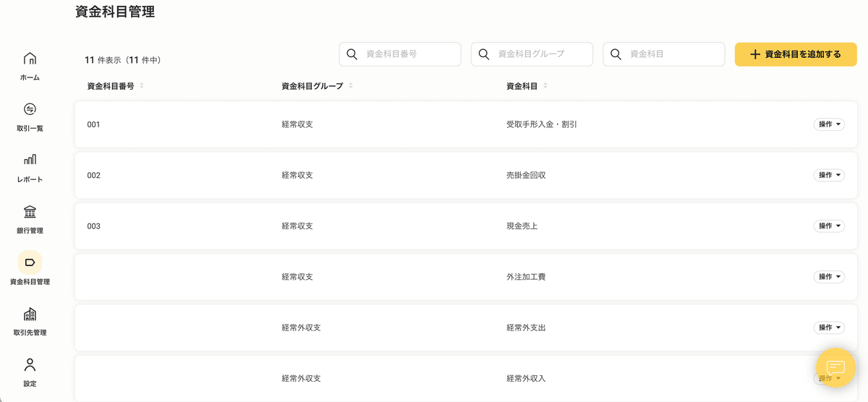868x402 pixels.
Task: Open 操作 dropdown for 外注加工費
Action: click(829, 277)
